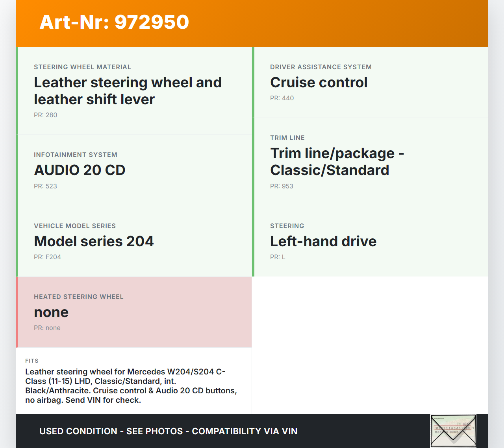Click PR: 523 code label

tap(45, 186)
